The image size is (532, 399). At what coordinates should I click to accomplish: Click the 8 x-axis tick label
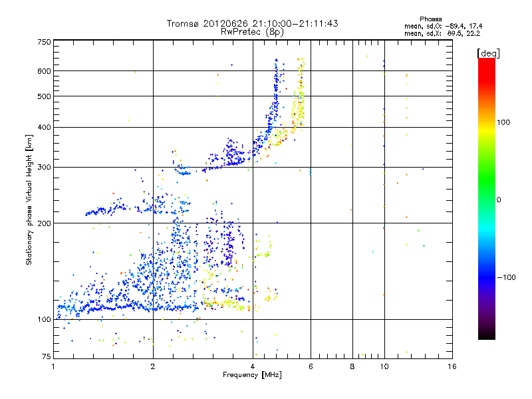point(352,366)
